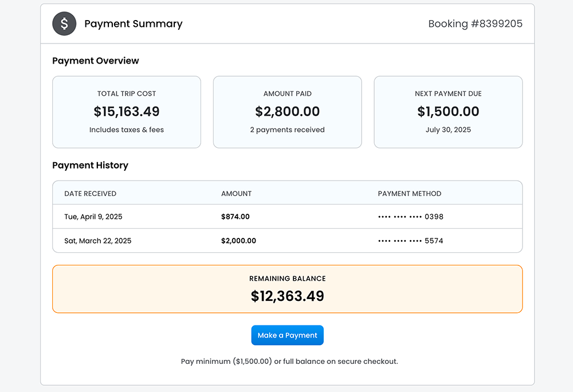The image size is (573, 392).
Task: Click the Amount column header
Action: coord(236,194)
